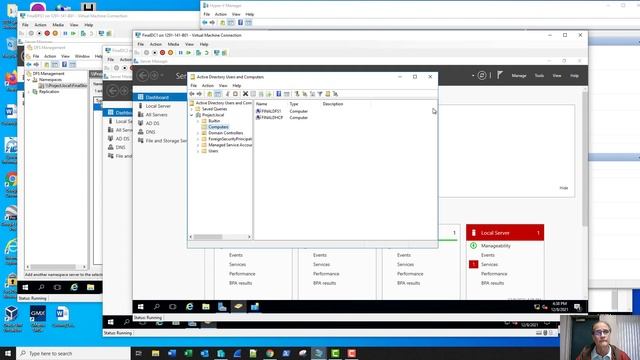Expand Users container in AD tree
This screenshot has width=640, height=360.
pos(198,151)
